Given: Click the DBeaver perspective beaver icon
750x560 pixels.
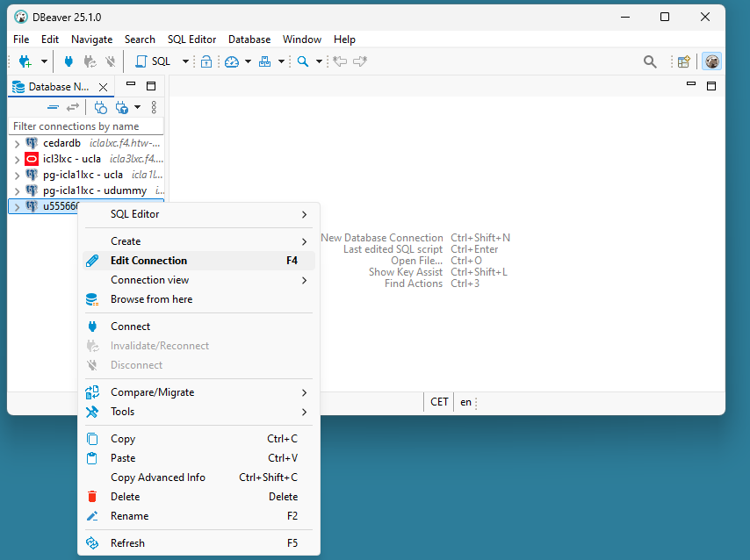Looking at the screenshot, I should pos(711,61).
